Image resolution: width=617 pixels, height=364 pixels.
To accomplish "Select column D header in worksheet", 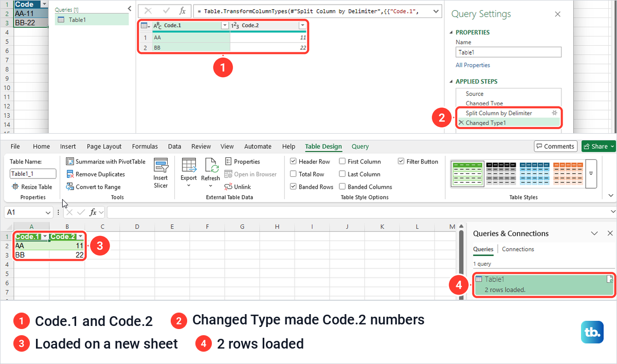I will click(x=137, y=227).
